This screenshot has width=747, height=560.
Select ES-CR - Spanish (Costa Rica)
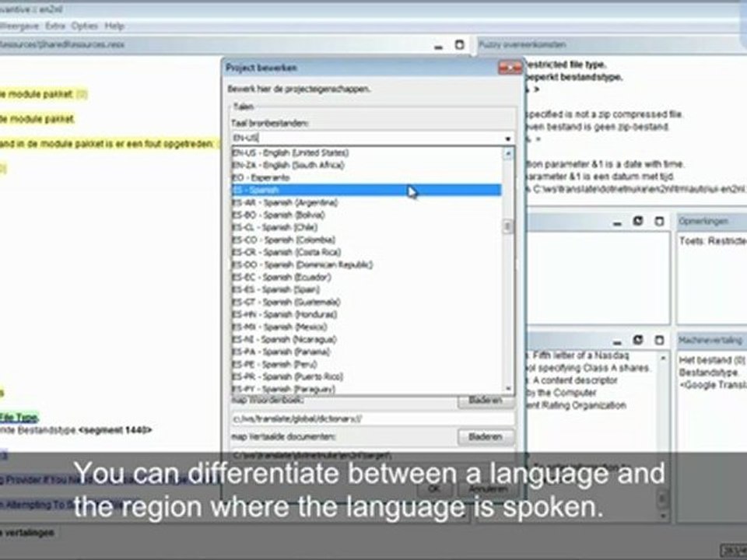[x=366, y=252]
